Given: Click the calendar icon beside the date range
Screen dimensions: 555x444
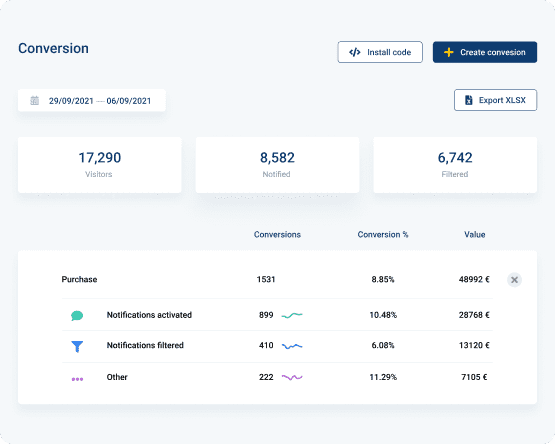Looking at the screenshot, I should click(x=35, y=101).
